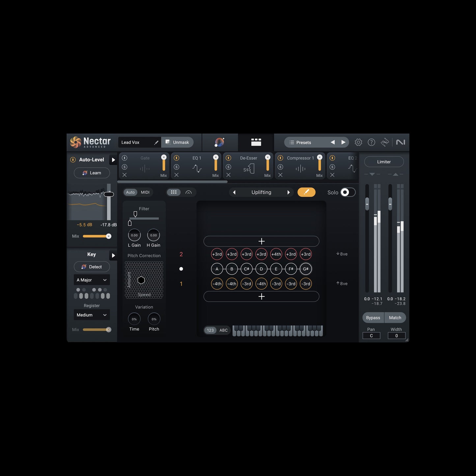Toggle the EQ 1 module power button
Viewport: 476px width, 476px height.
click(177, 158)
